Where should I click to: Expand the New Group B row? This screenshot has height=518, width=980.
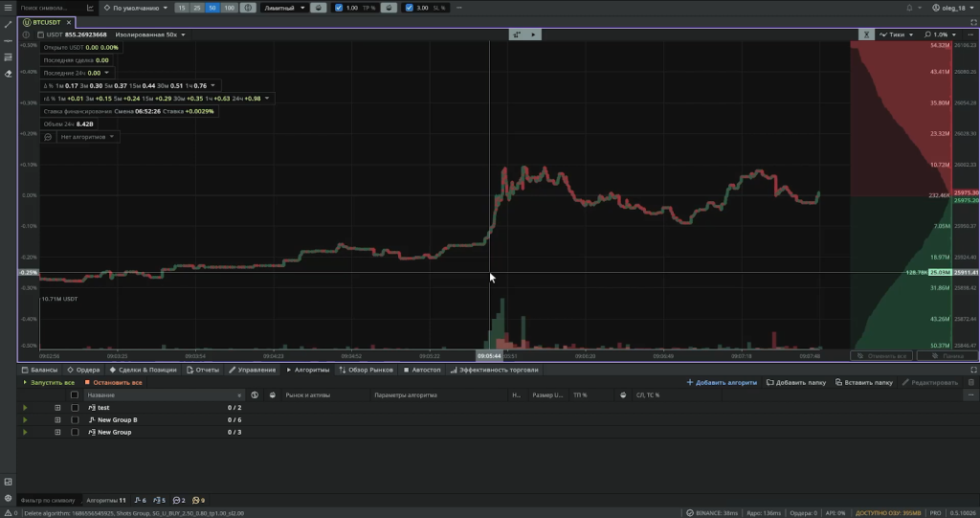click(57, 420)
